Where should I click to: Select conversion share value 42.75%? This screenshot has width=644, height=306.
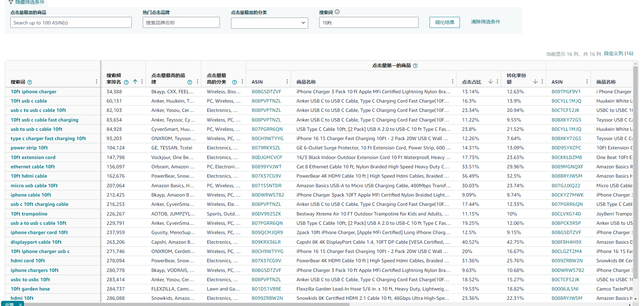[x=515, y=242]
